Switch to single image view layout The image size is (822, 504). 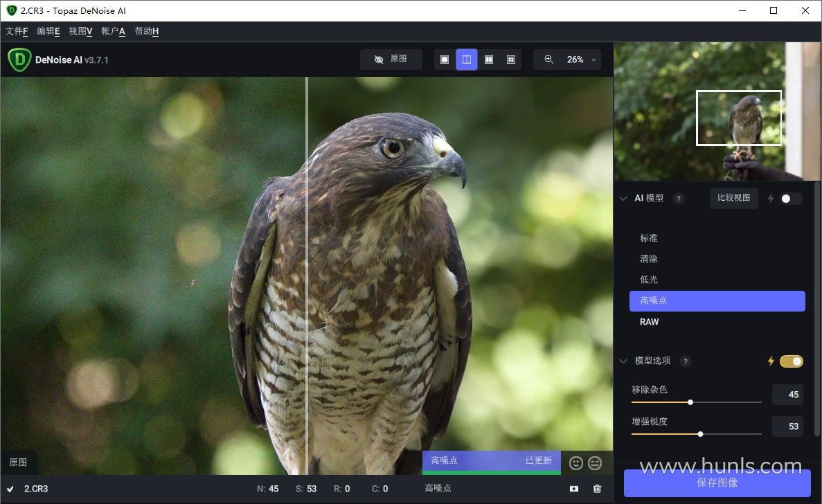pos(445,60)
